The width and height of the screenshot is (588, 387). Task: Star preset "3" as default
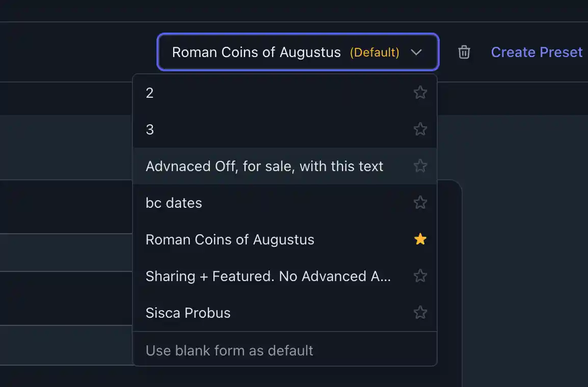(420, 129)
